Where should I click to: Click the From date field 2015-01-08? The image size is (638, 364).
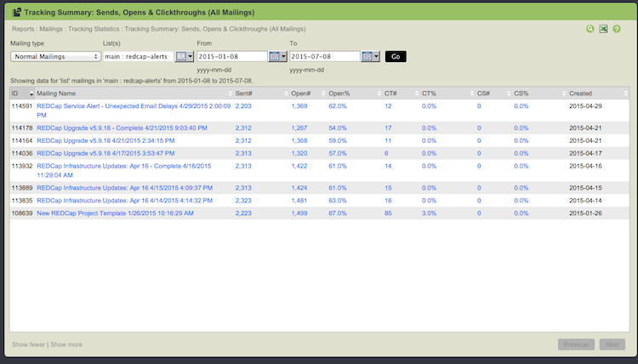232,56
